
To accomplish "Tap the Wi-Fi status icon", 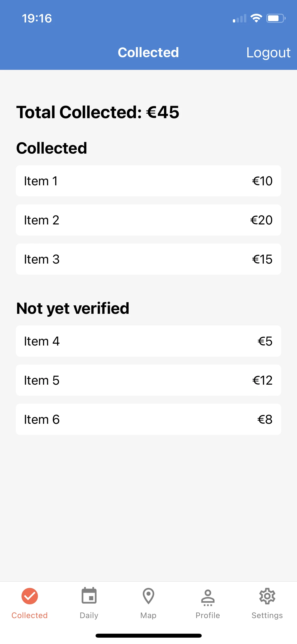I will [256, 18].
